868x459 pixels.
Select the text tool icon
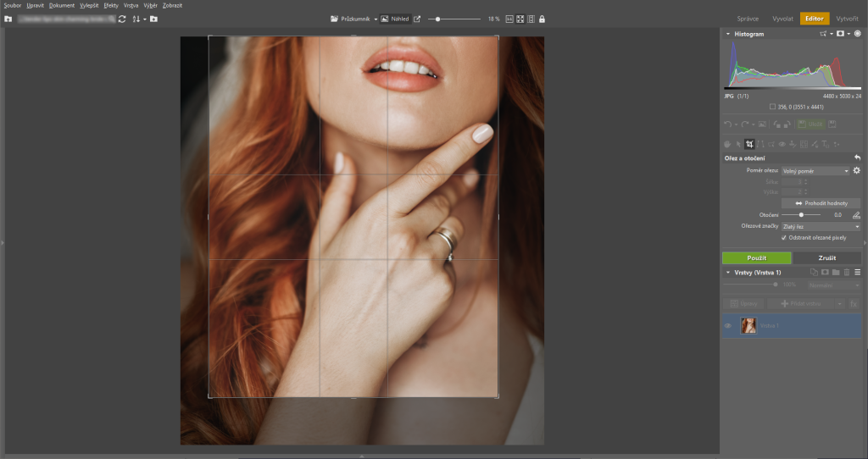click(x=826, y=144)
